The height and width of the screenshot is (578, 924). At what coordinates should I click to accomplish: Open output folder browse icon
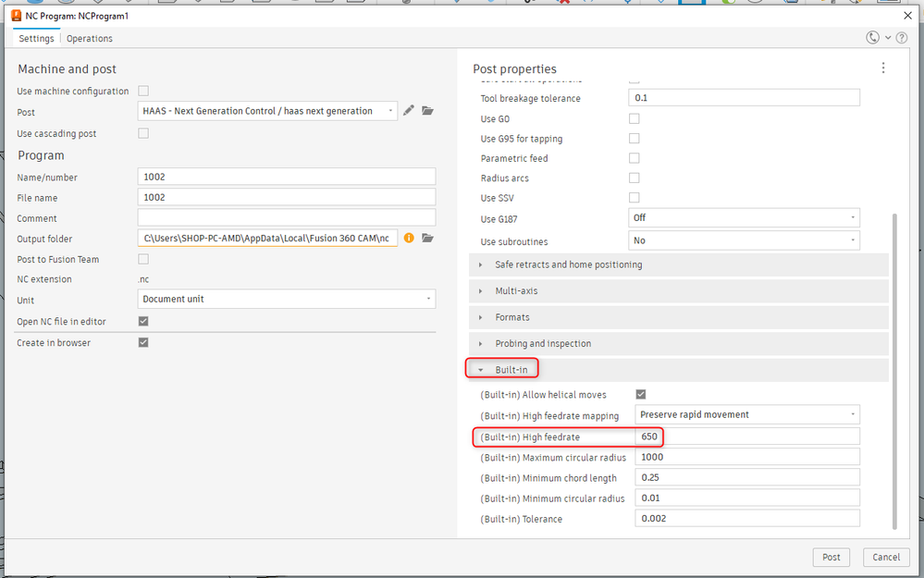[x=428, y=238]
